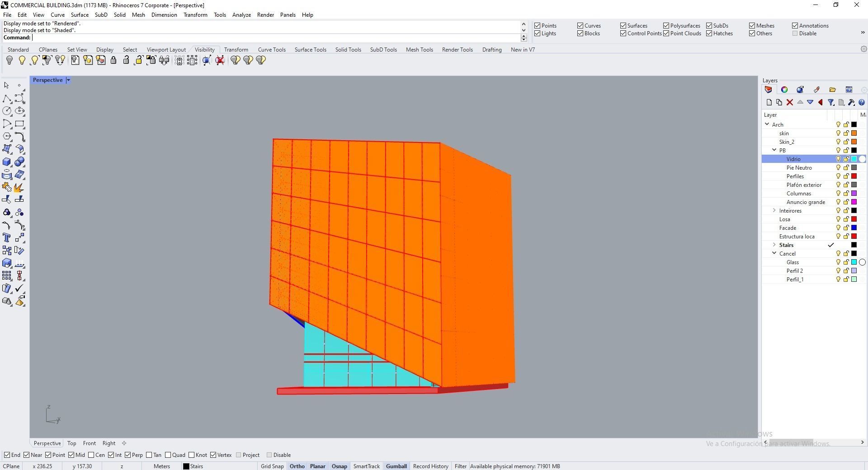Toggle the Osnap status button
868x470 pixels.
click(340, 466)
